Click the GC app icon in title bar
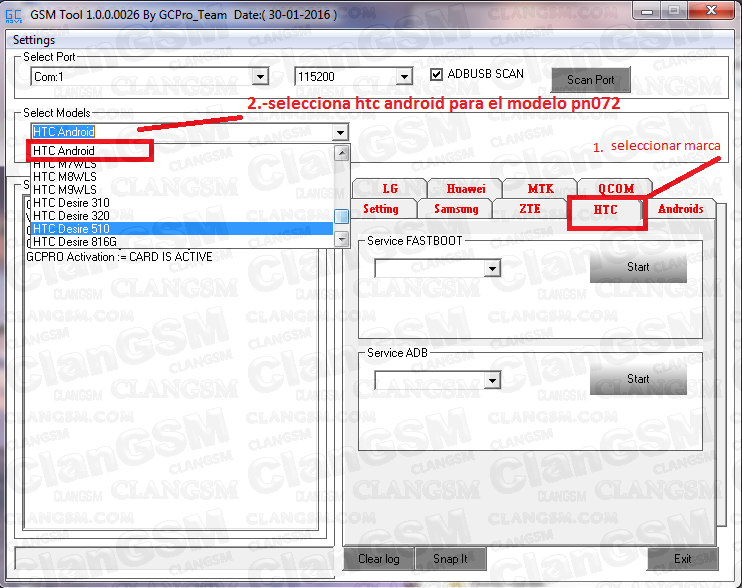Screen dimensions: 742x588 pos(13,16)
